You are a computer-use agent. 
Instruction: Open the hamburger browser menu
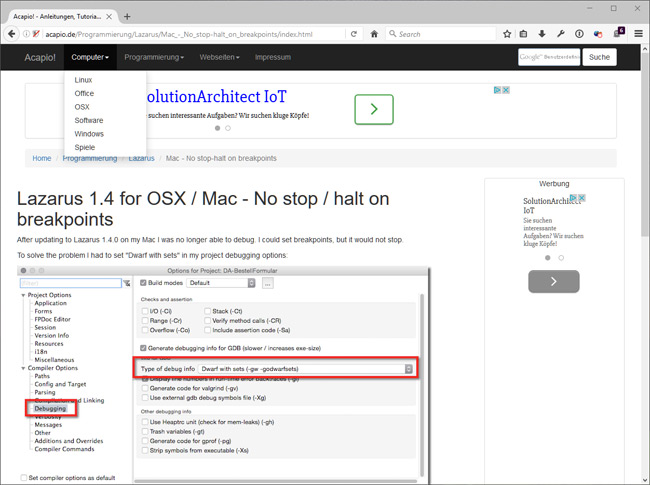tap(638, 34)
